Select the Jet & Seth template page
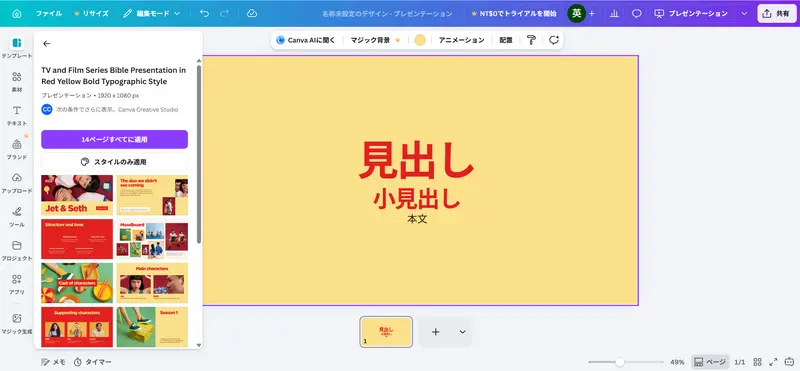This screenshot has height=371, width=800. tap(77, 195)
